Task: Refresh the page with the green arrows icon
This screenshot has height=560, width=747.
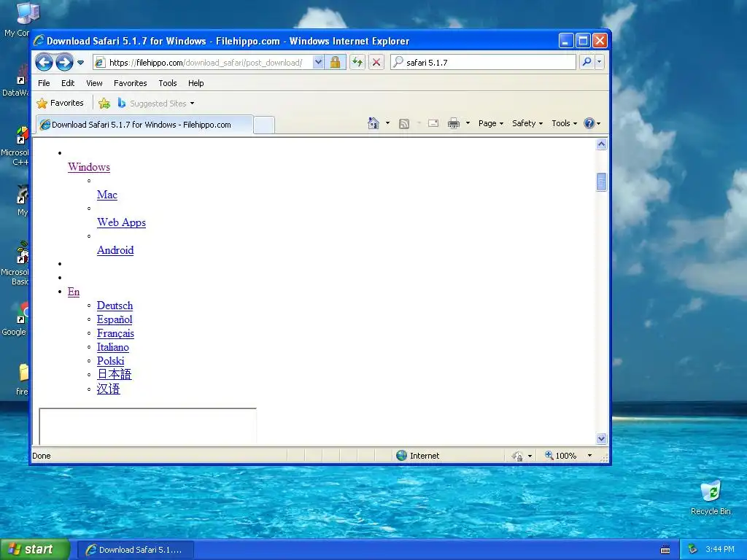Action: click(x=357, y=63)
